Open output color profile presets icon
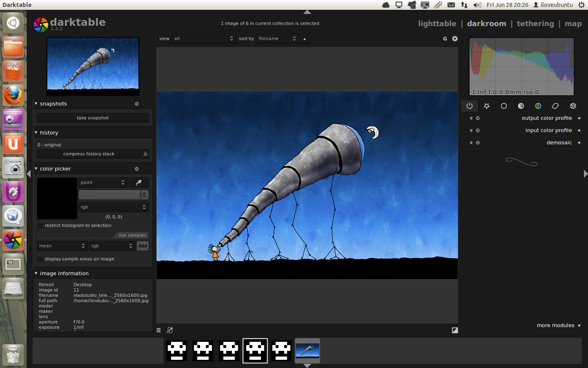Screen dimensions: 588x368 471,118
